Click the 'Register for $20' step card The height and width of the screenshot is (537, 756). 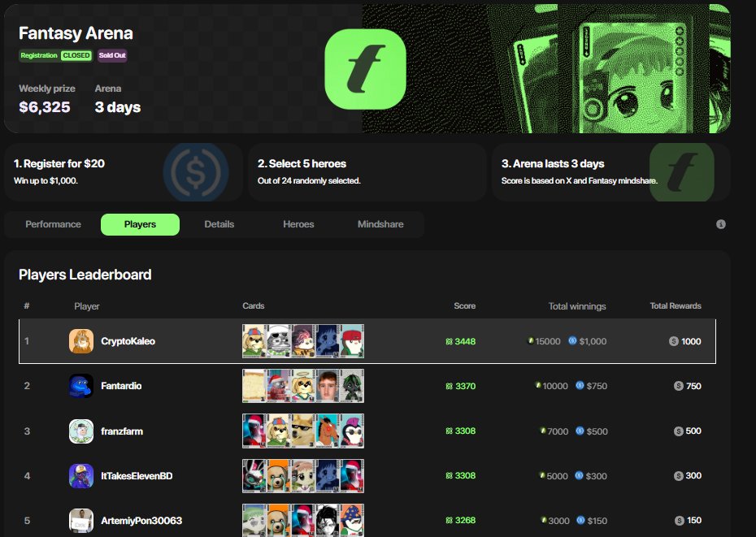[x=124, y=171]
